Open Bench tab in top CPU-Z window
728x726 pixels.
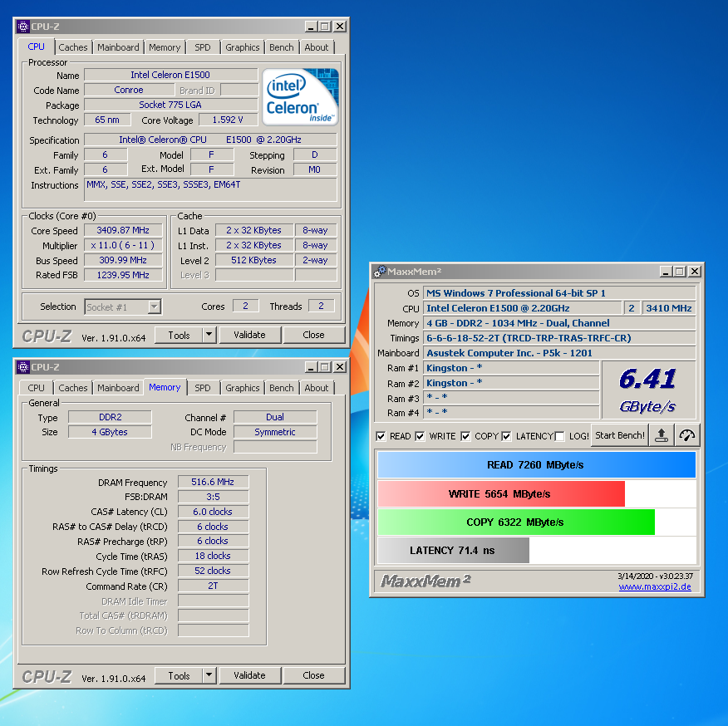[x=282, y=47]
